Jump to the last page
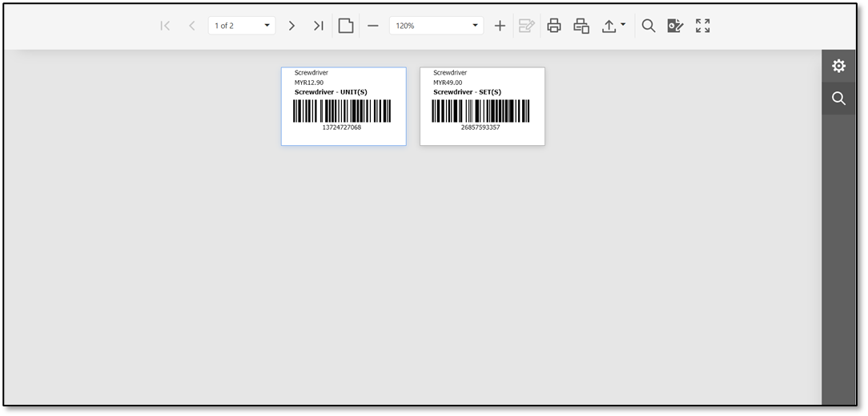This screenshot has width=868, height=416. 319,26
